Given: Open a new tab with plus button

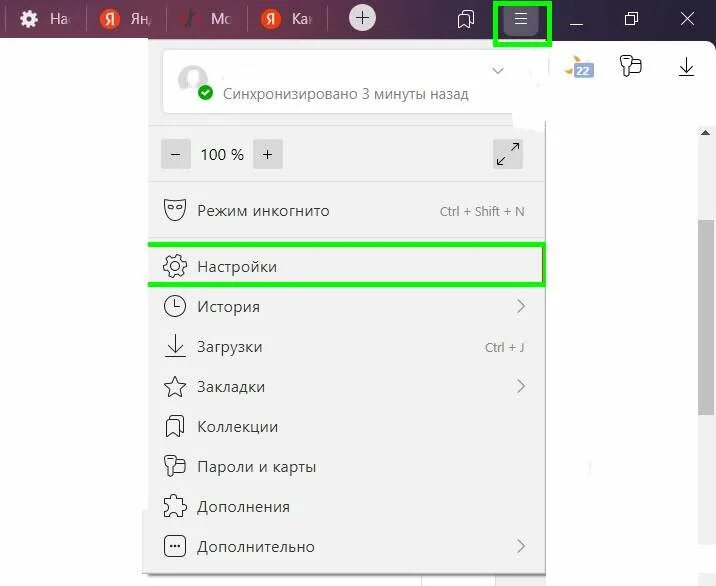Looking at the screenshot, I should (x=362, y=18).
